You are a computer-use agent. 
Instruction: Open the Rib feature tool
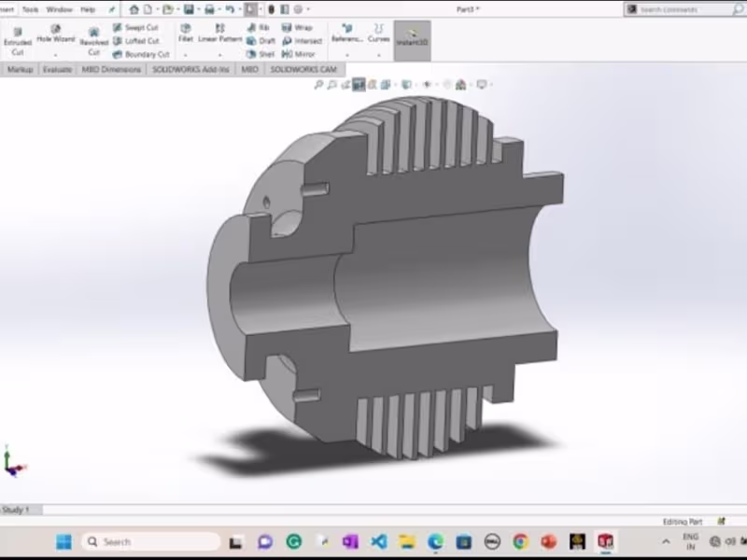click(260, 27)
